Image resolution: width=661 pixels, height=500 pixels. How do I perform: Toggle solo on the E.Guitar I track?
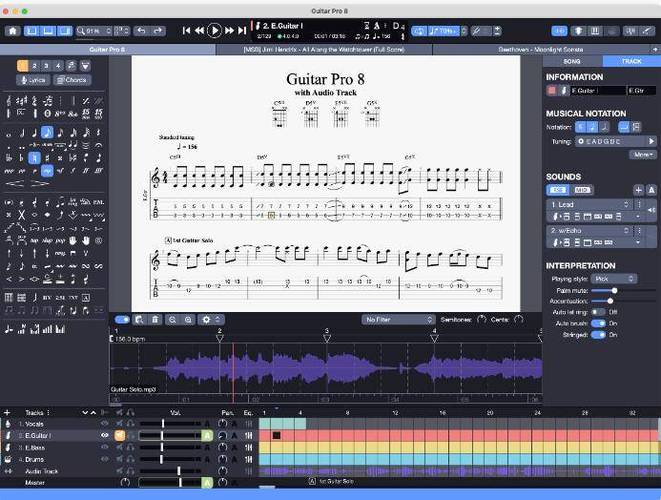131,435
